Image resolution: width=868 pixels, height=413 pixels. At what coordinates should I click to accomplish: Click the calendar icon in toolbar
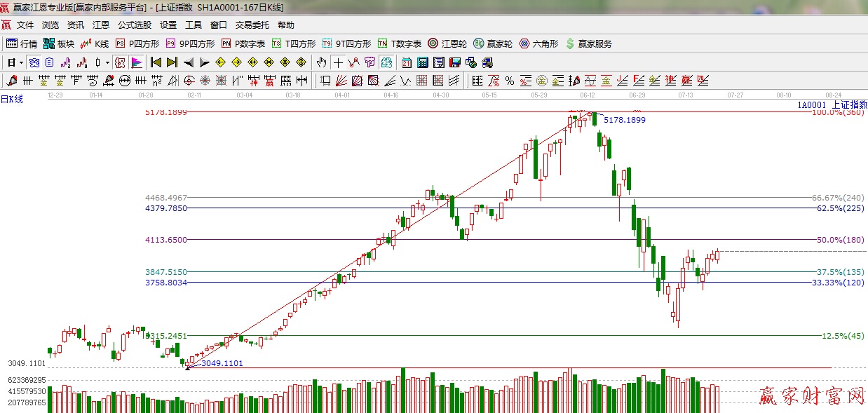[407, 62]
